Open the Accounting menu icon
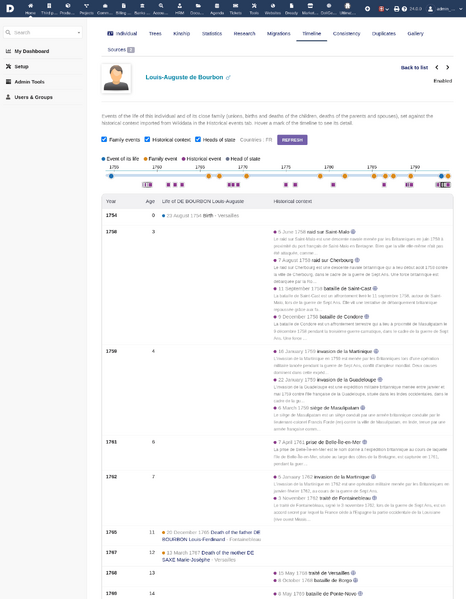Screen dimensions: 466x599 click(161, 6)
